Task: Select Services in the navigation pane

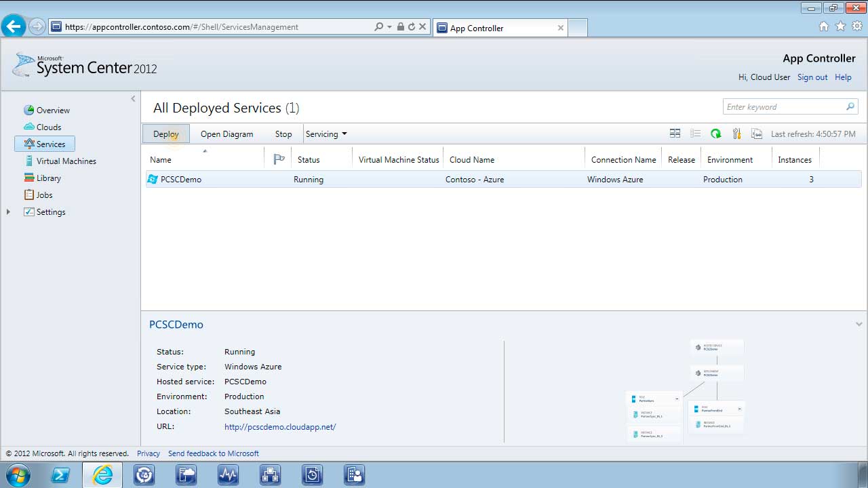Action: click(45, 144)
